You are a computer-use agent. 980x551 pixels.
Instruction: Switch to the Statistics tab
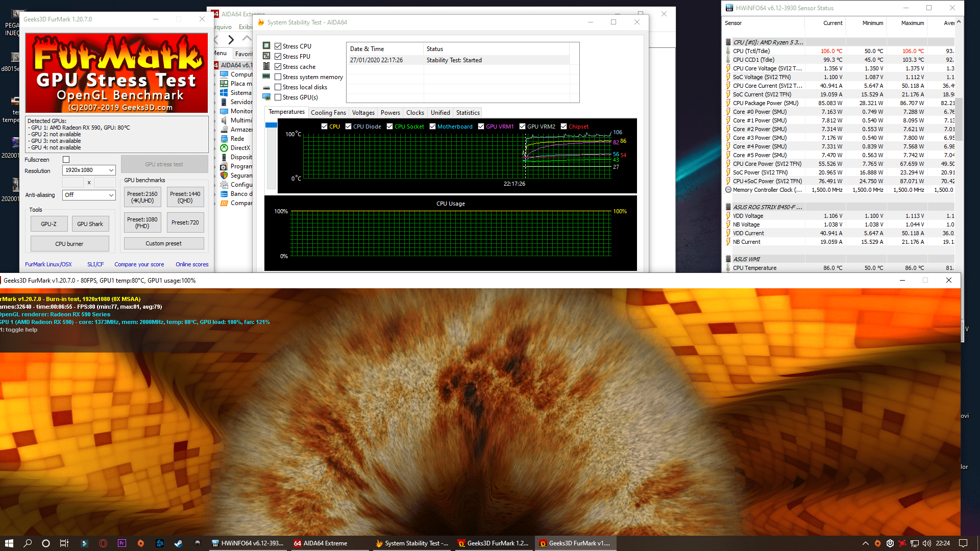[x=468, y=113]
